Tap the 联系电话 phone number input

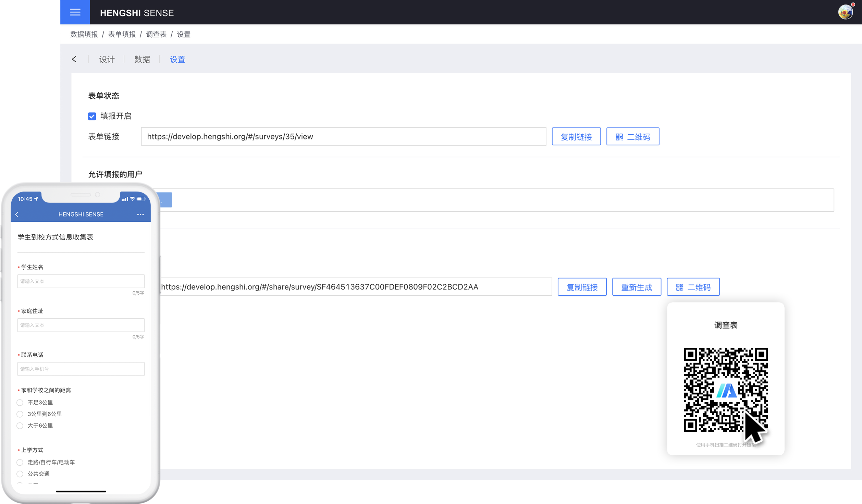point(81,369)
